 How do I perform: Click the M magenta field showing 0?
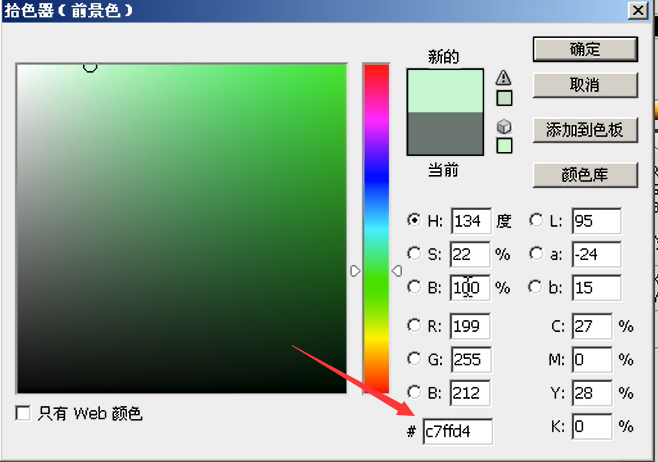(592, 360)
